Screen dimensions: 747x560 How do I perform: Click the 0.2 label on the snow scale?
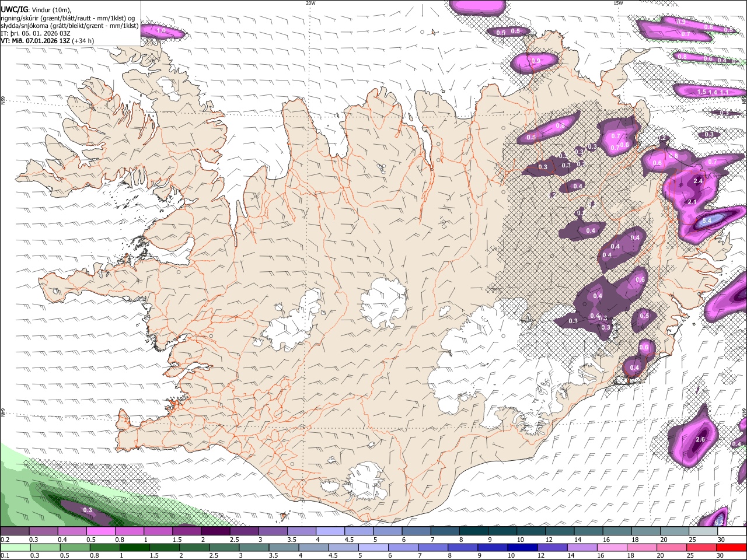[x=5, y=540]
